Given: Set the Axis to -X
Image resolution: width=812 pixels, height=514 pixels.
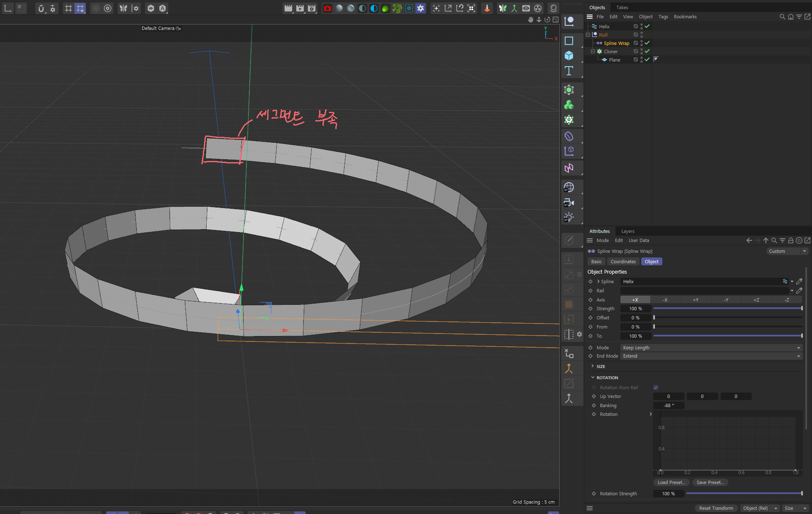Looking at the screenshot, I should tap(665, 300).
